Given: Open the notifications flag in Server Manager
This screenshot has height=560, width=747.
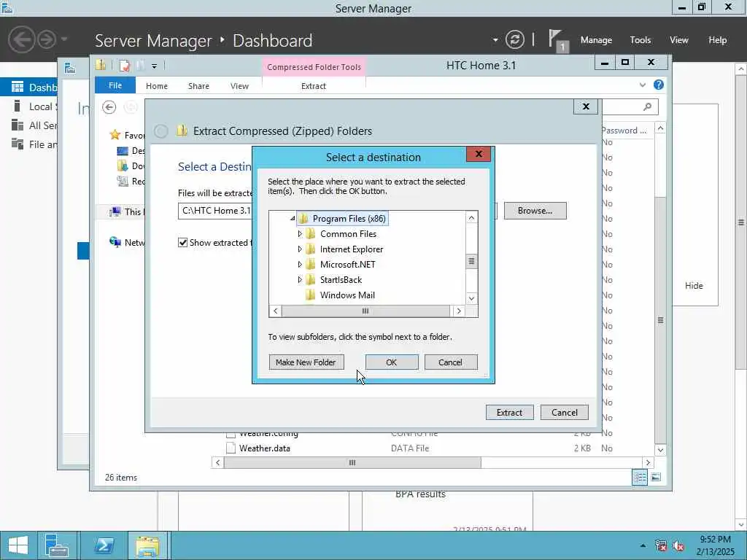Looking at the screenshot, I should [557, 41].
